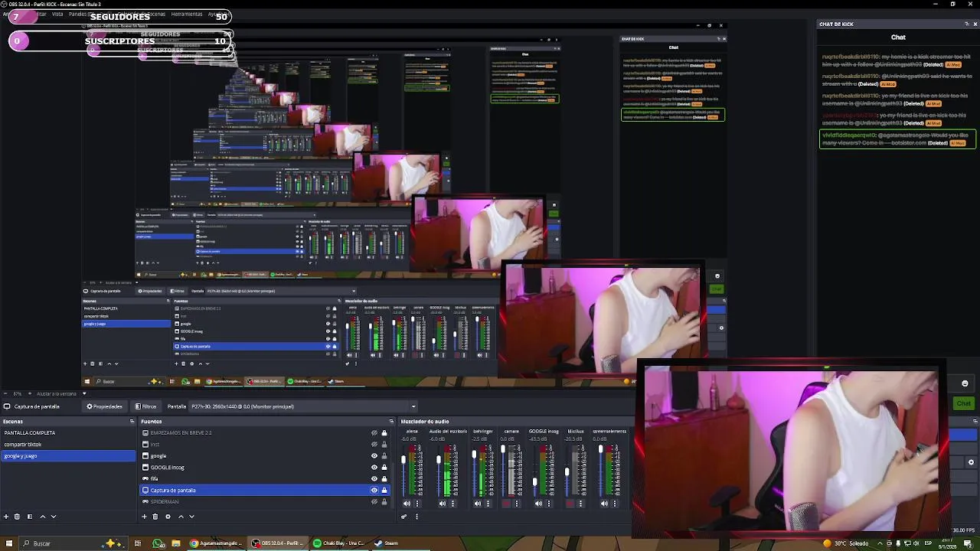
Task: Open Steam from the taskbar
Action: pyautogui.click(x=386, y=543)
